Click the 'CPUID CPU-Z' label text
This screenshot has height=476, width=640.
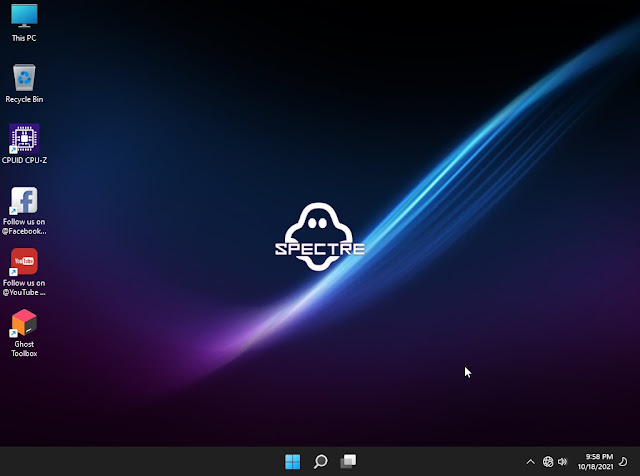click(24, 160)
